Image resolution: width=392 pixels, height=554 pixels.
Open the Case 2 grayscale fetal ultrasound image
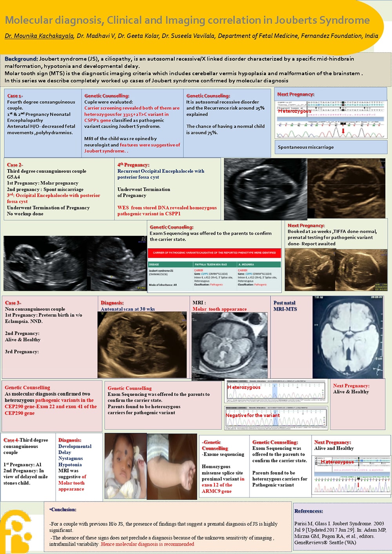(x=265, y=189)
